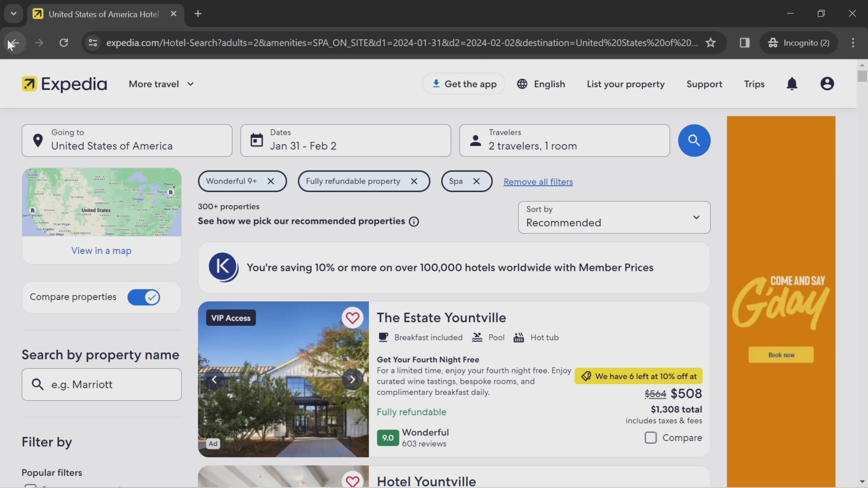Click the 300+ properties text
This screenshot has width=868, height=488.
click(229, 206)
